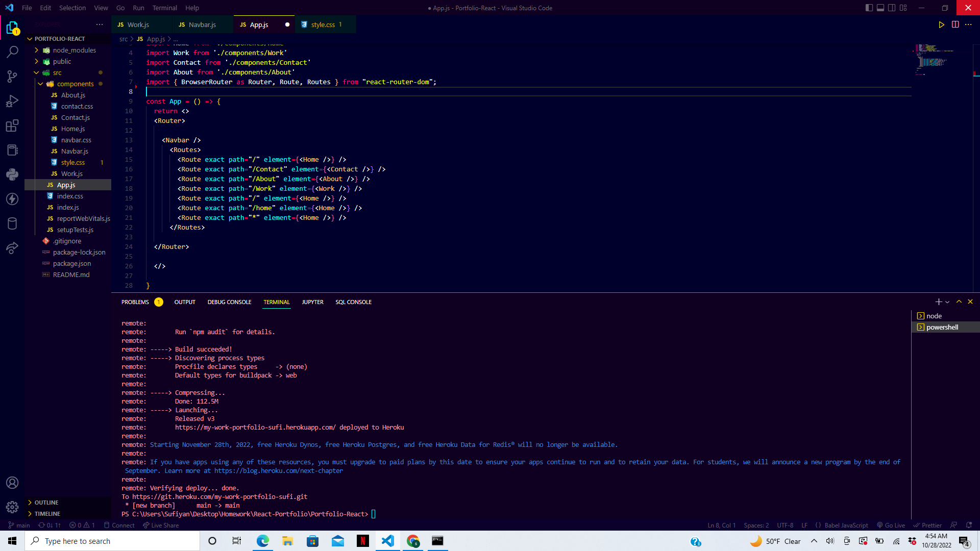The width and height of the screenshot is (980, 551).
Task: Open Run and Debug view
Action: coord(12,101)
